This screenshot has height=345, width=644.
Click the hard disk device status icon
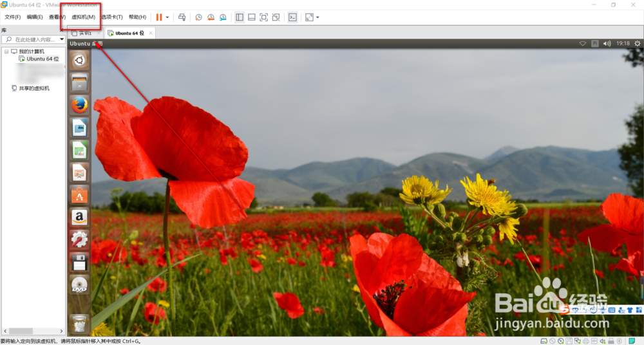click(x=544, y=341)
